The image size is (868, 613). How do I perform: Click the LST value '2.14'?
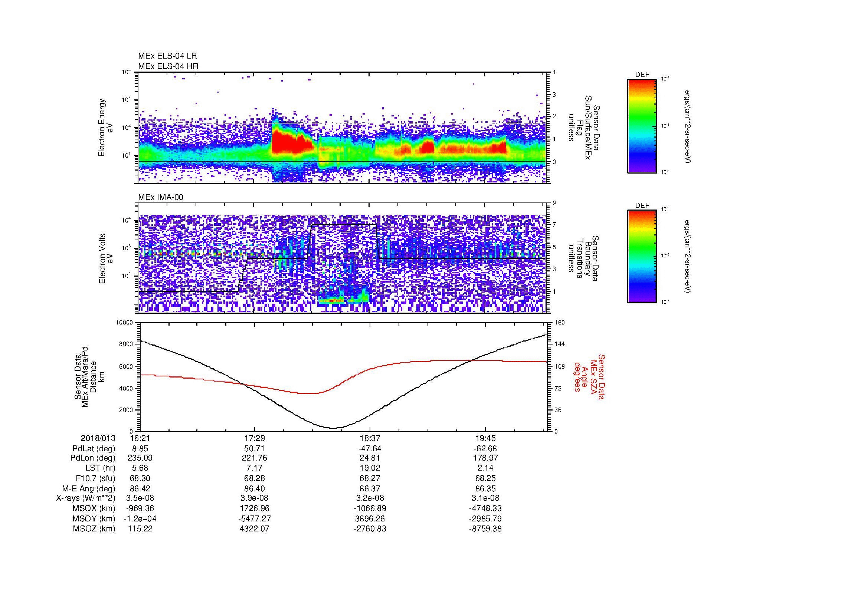[485, 468]
